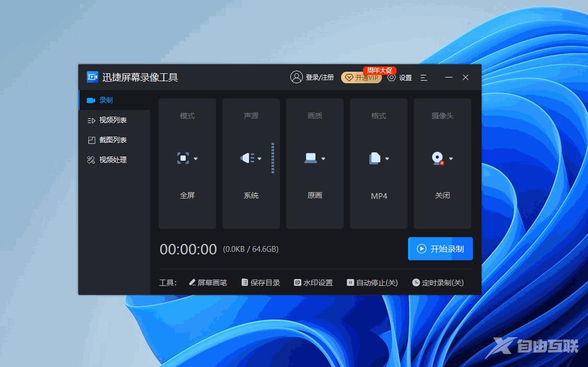The image size is (588, 367).
Task: Click the 迅捷屏幕录像工具 app logo icon
Action: click(x=92, y=77)
